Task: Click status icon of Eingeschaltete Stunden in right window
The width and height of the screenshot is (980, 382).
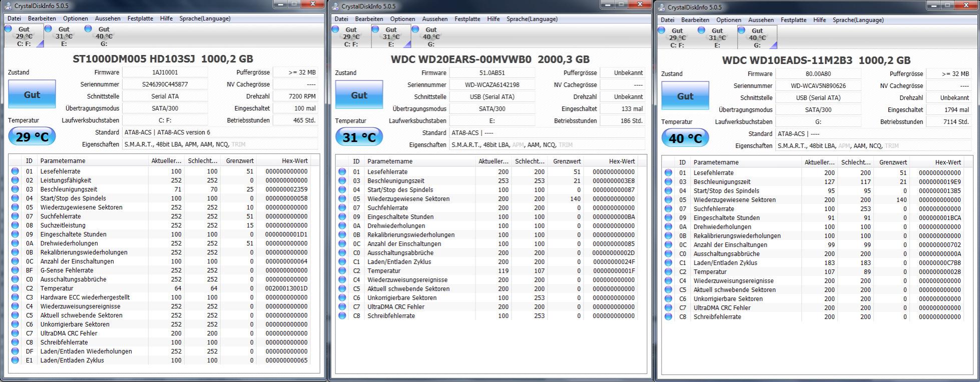Action: pos(668,217)
